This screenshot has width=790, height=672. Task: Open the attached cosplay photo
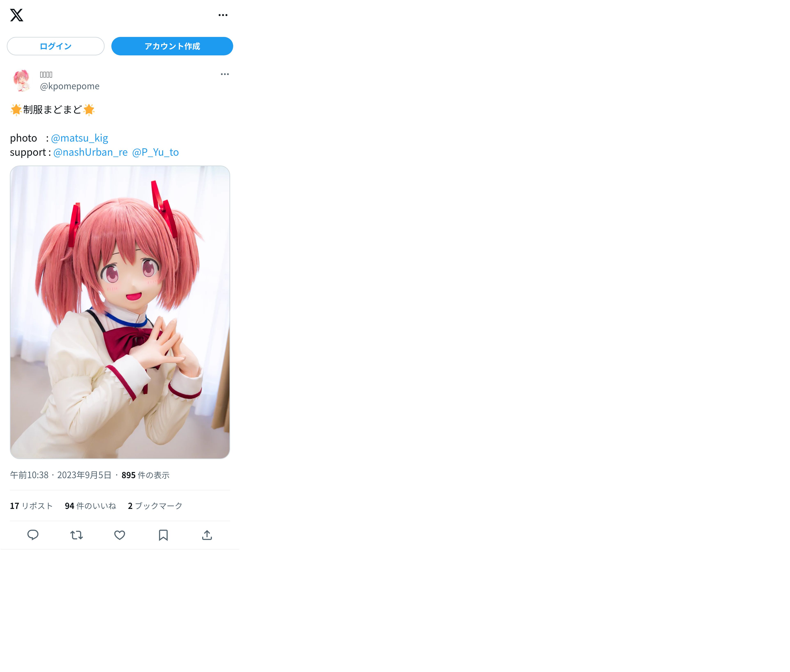point(120,312)
